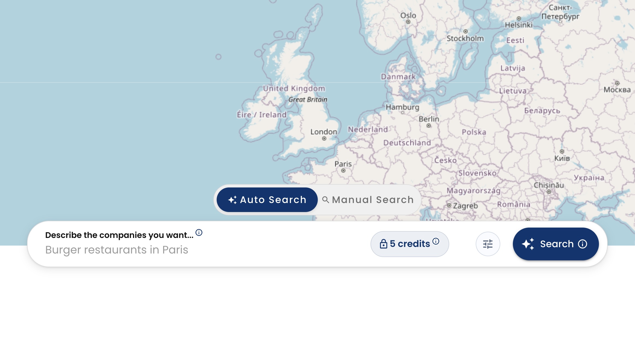Screen dimensions: 635x364
Task: Switch to Manual Search mode
Action: point(368,200)
